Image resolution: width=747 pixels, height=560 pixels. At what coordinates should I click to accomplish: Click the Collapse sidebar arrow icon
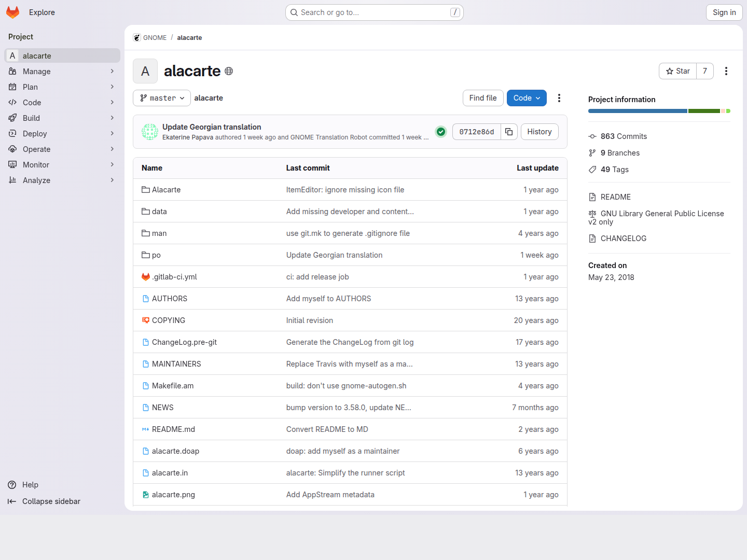12,501
